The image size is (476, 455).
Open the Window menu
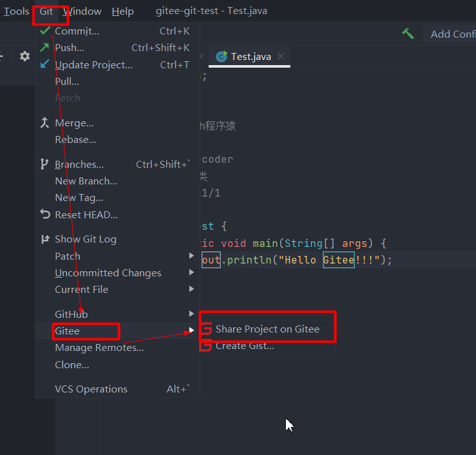pos(82,11)
